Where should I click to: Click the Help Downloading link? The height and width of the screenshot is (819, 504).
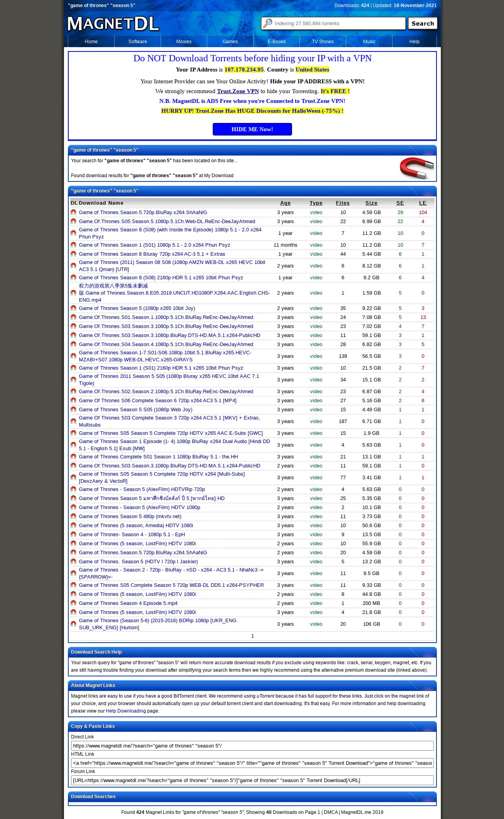pos(126,711)
